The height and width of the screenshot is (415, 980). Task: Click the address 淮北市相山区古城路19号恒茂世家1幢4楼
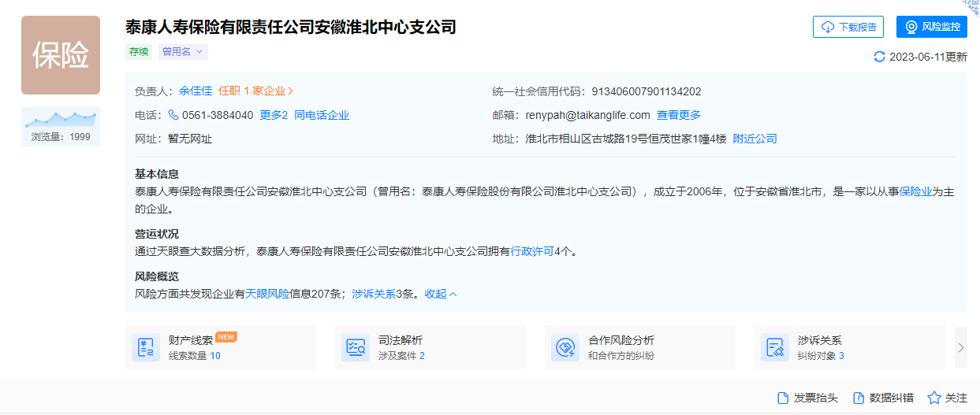626,139
